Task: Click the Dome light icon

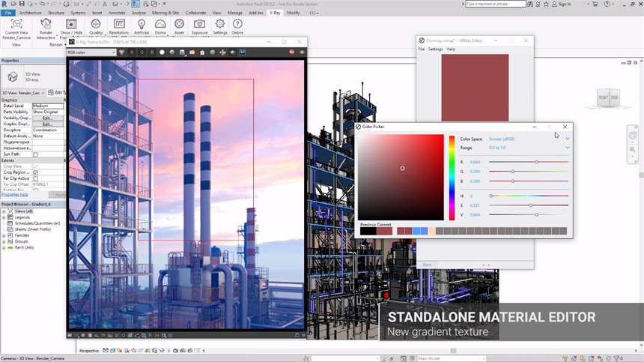Action: click(160, 25)
